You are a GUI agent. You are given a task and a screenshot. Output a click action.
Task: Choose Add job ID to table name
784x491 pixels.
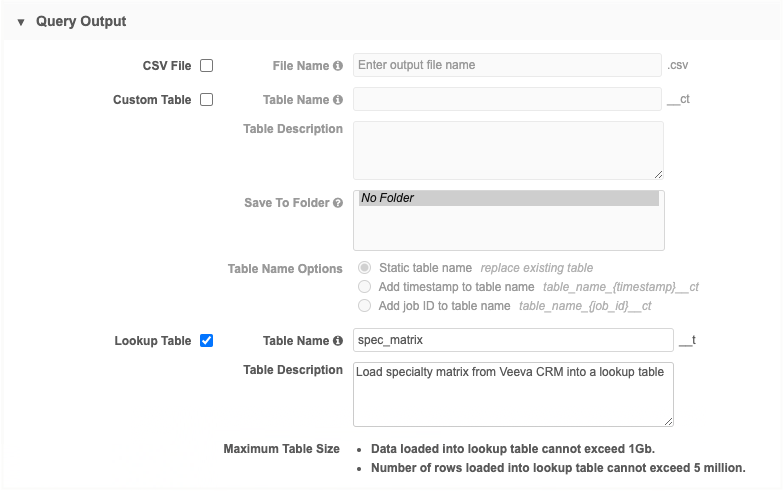tap(365, 306)
